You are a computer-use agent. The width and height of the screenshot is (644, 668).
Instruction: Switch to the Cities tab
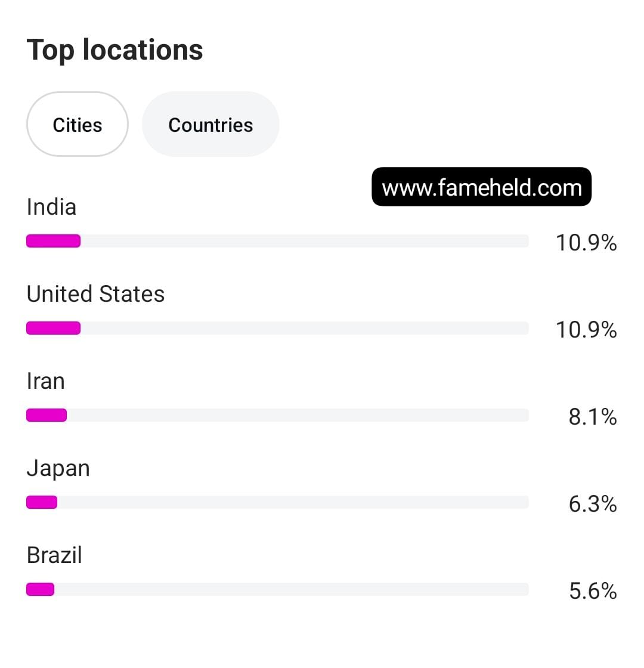coord(78,125)
